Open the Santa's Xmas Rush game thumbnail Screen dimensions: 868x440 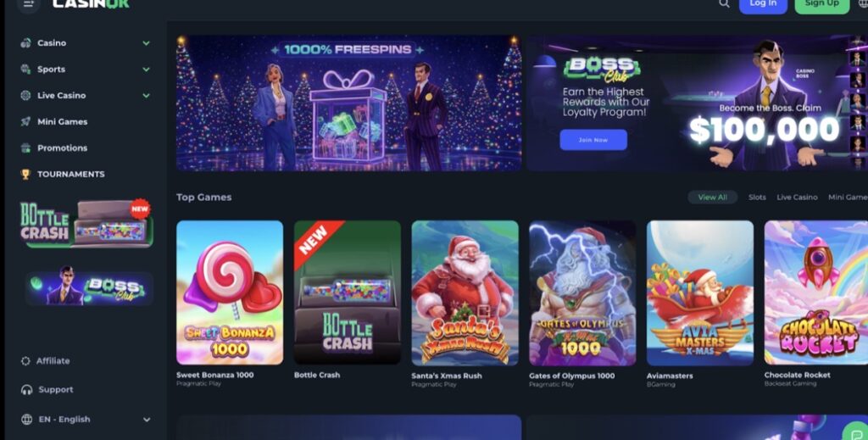click(465, 292)
